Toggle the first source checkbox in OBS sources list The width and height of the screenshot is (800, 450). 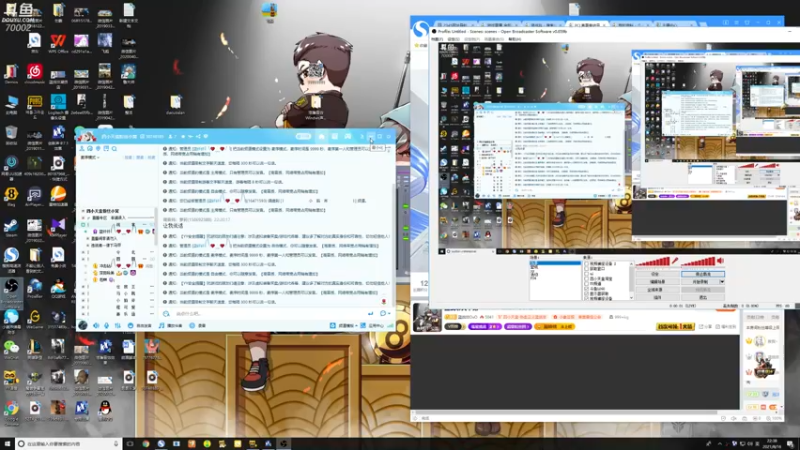586,264
